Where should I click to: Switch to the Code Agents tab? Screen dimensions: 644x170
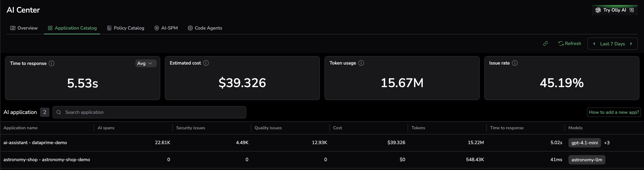point(205,28)
